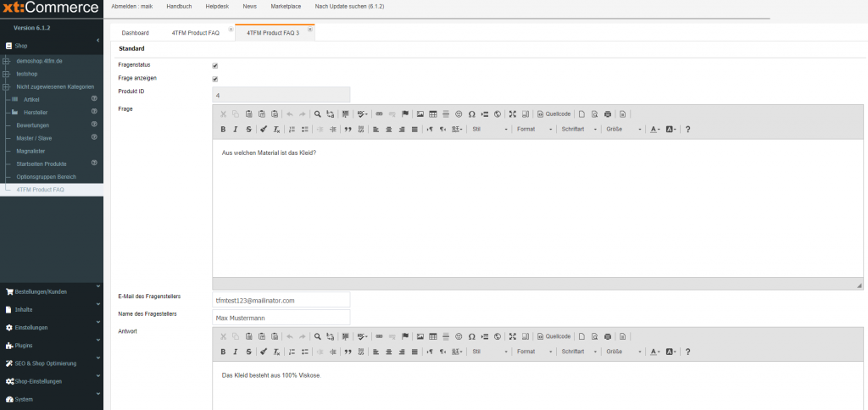
Task: Click the E-Mail des Fragenstellers field
Action: (281, 300)
